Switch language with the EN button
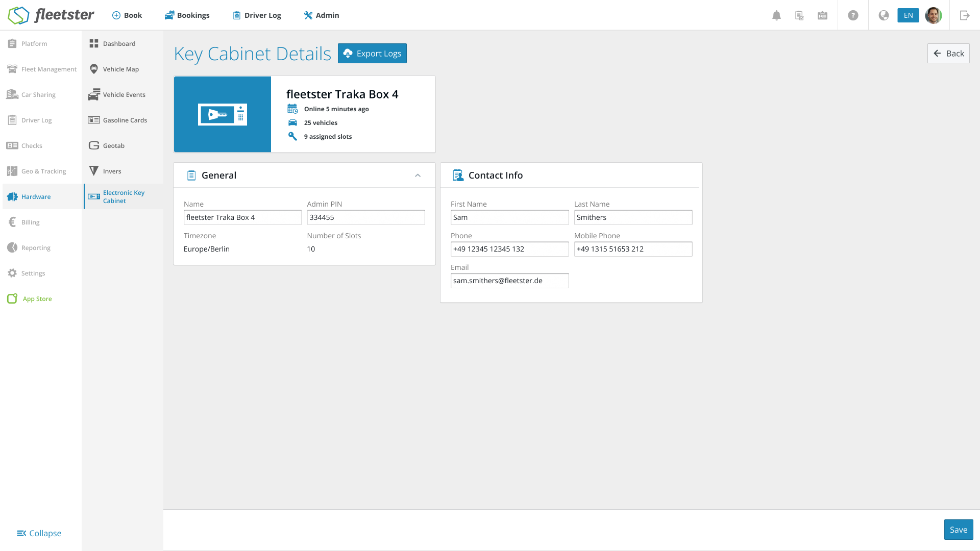The image size is (980, 551). coord(908,15)
